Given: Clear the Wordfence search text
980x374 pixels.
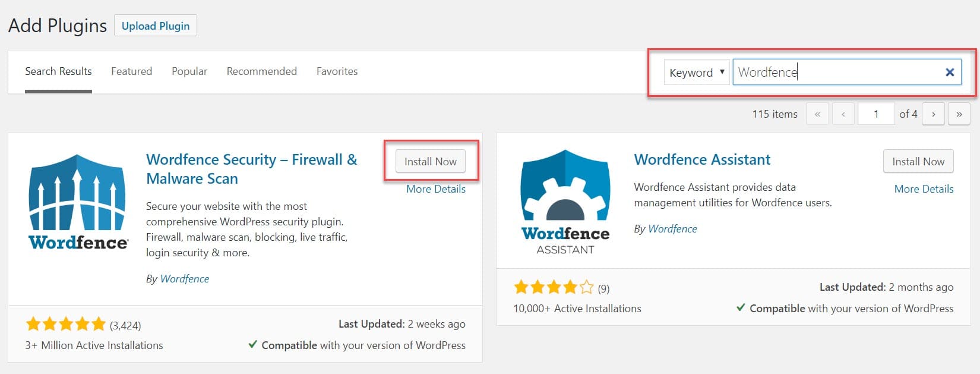Looking at the screenshot, I should click(x=950, y=72).
